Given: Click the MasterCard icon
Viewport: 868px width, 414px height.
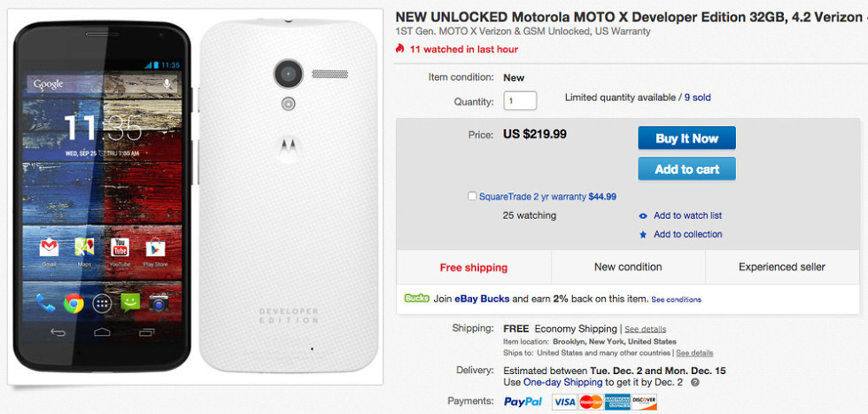Looking at the screenshot, I should click(x=591, y=402).
